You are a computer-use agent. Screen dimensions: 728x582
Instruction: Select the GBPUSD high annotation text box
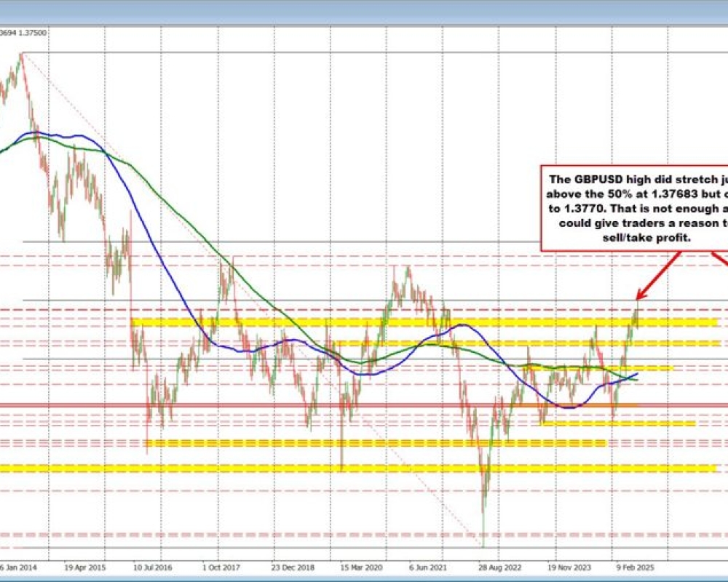click(x=634, y=208)
